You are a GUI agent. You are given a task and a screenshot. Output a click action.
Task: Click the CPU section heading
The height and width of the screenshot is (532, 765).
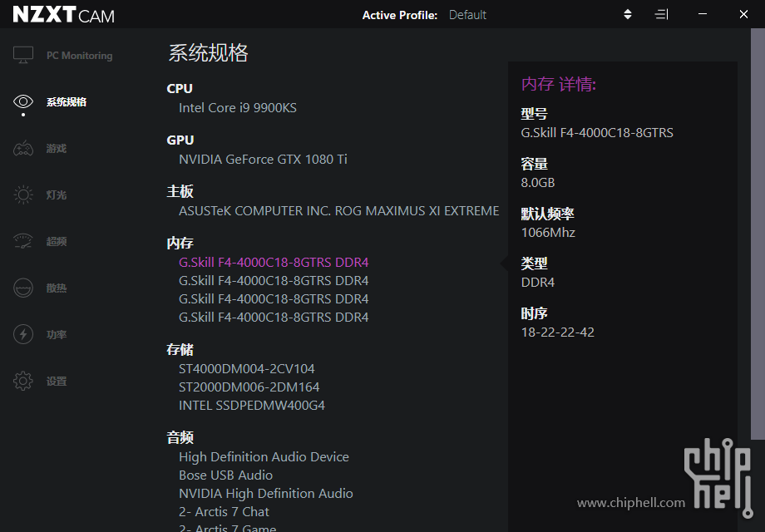tap(180, 88)
